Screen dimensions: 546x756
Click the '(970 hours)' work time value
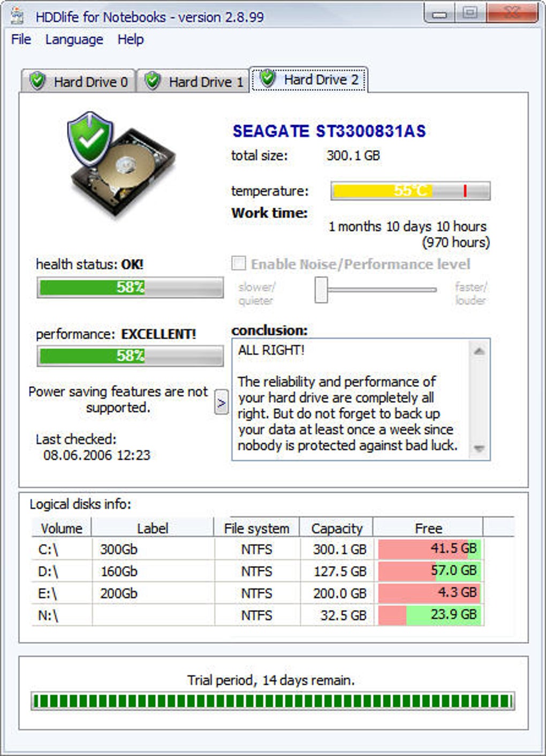point(456,242)
